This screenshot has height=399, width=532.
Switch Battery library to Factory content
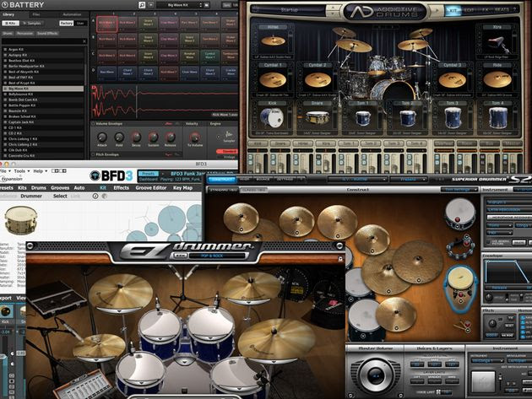(67, 23)
